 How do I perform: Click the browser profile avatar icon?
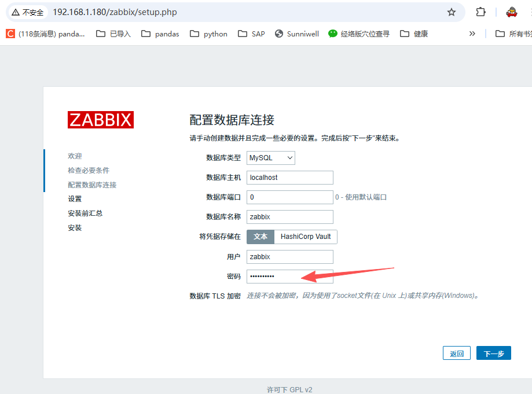point(511,13)
